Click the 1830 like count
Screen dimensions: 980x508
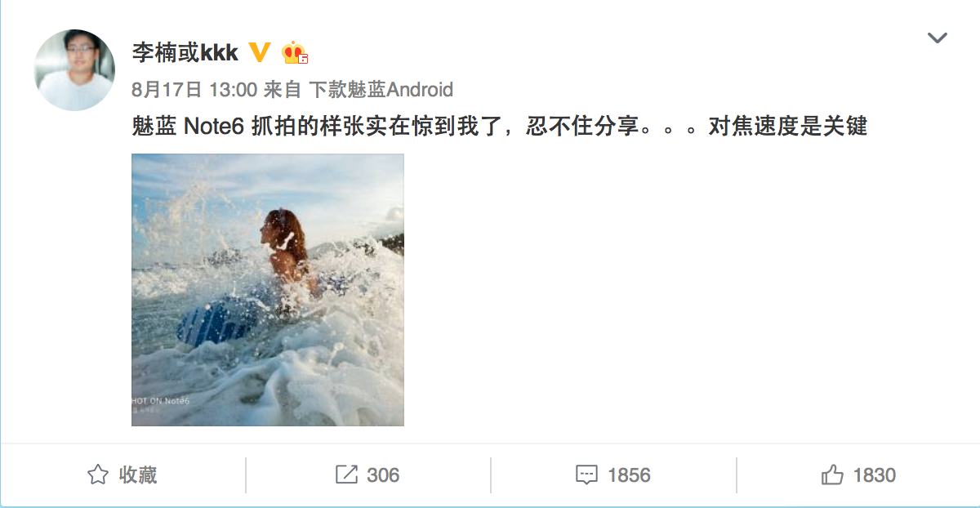point(874,475)
